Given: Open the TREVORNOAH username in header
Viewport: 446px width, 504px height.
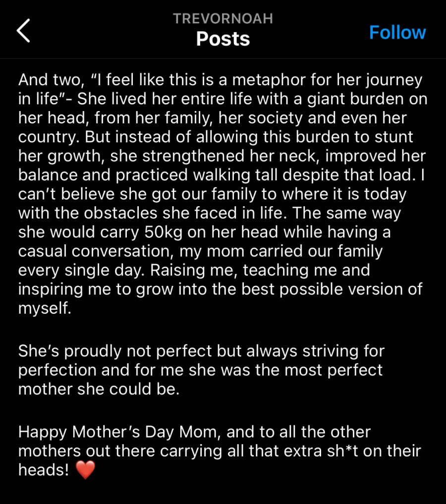Looking at the screenshot, I should pos(223,18).
